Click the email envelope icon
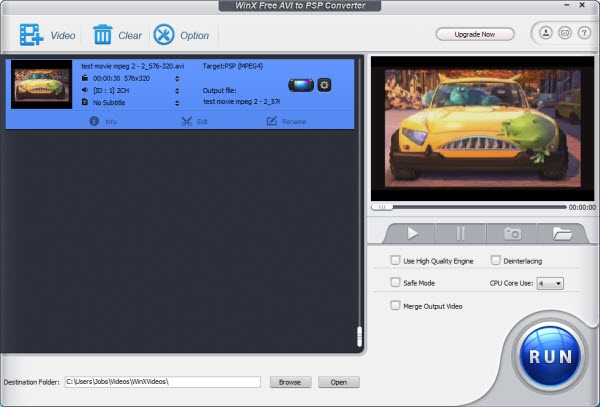The image size is (600, 407). [x=564, y=34]
